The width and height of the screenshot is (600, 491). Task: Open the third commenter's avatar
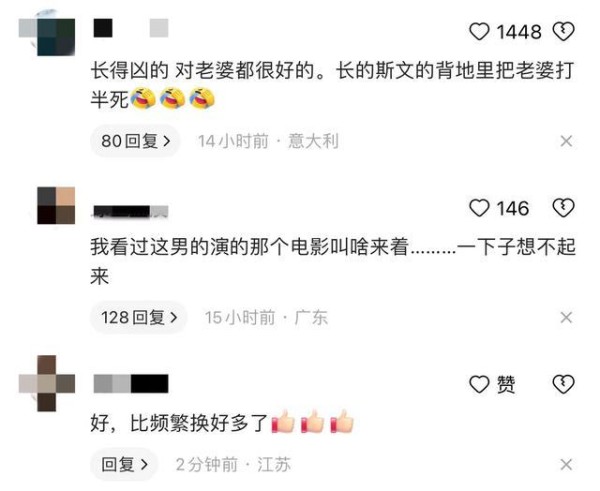(47, 383)
